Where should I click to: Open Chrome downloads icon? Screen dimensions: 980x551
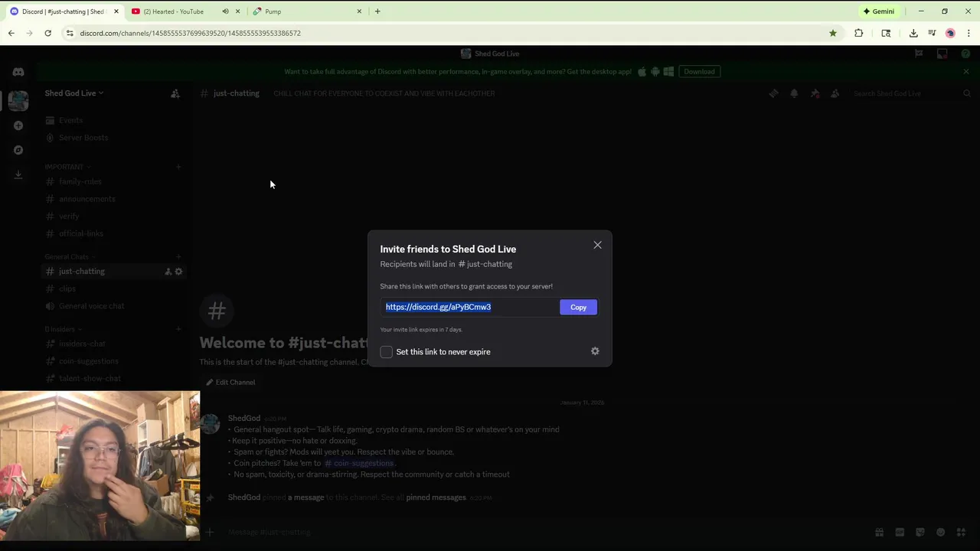[913, 33]
